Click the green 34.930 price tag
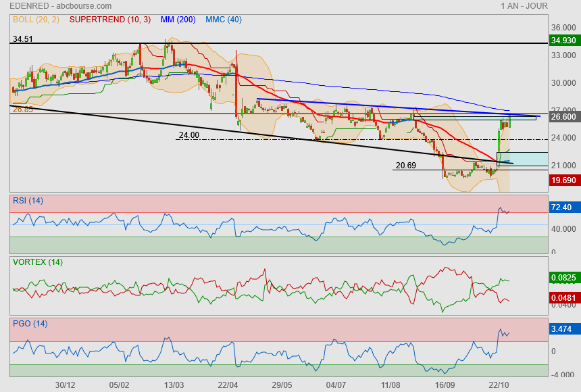581x392 pixels. tap(563, 41)
